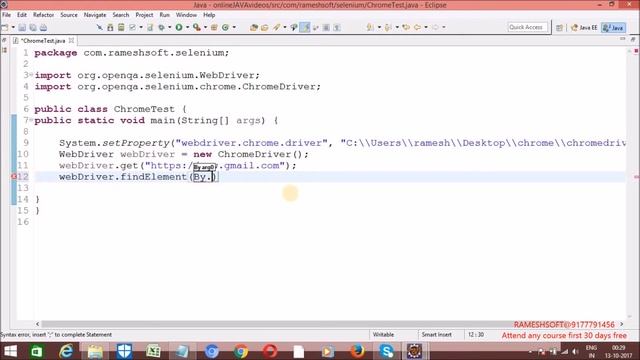Click the Debug gear toolbar icon
Viewport: 640px width, 360px height.
[162, 27]
